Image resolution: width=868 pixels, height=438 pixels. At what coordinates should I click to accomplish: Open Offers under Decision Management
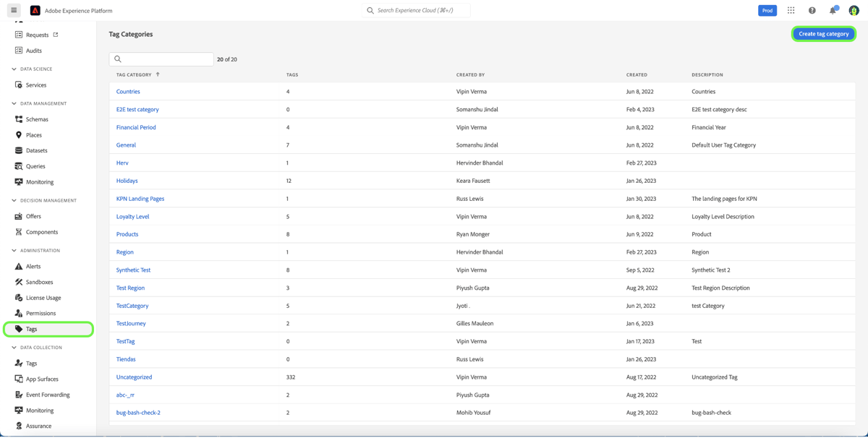(x=18, y=215)
